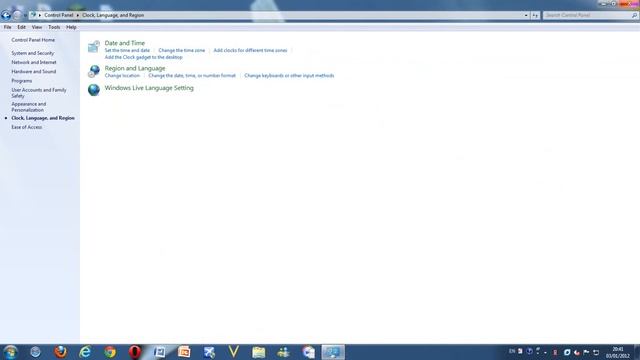Launch Firefox from the taskbar
The width and height of the screenshot is (640, 360).
tap(60, 352)
